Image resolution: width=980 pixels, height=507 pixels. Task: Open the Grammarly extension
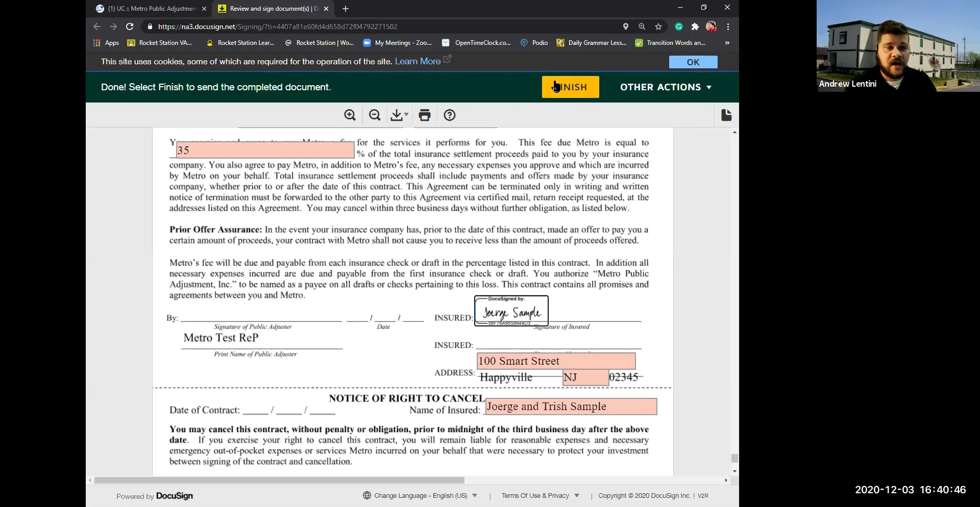coord(679,27)
